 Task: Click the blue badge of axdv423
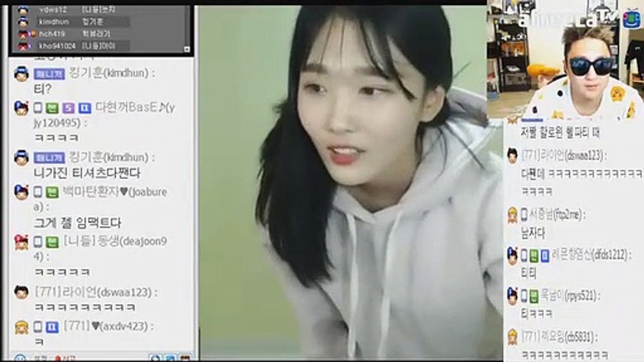click(x=52, y=327)
